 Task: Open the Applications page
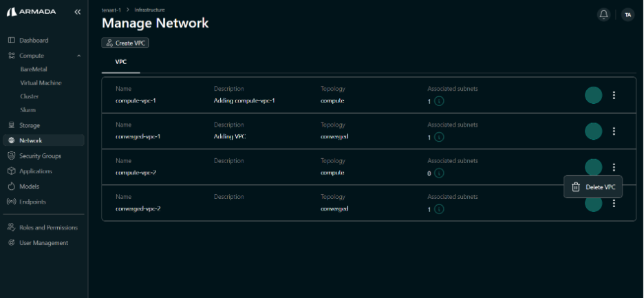pyautogui.click(x=36, y=171)
